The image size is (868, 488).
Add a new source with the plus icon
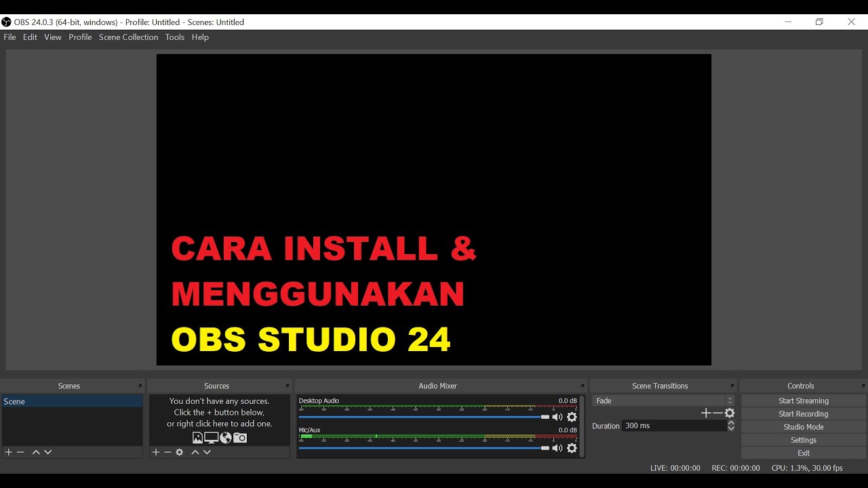pos(156,452)
